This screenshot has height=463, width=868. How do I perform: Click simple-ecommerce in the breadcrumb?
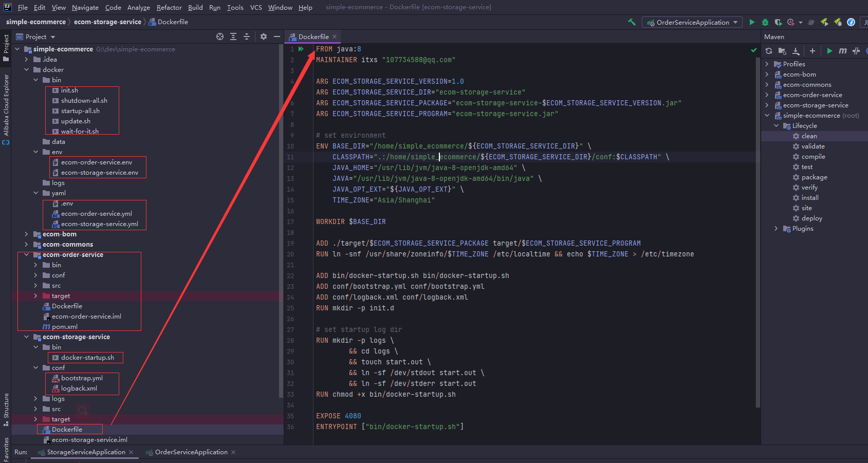pyautogui.click(x=36, y=22)
